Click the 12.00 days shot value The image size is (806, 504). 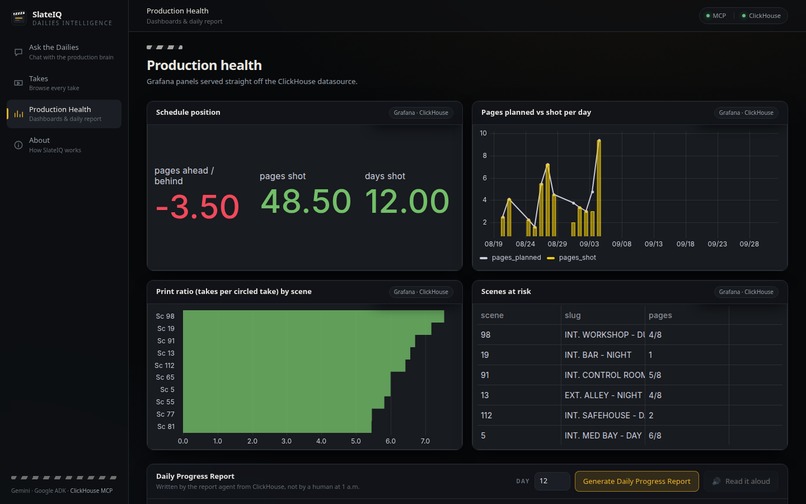point(407,201)
